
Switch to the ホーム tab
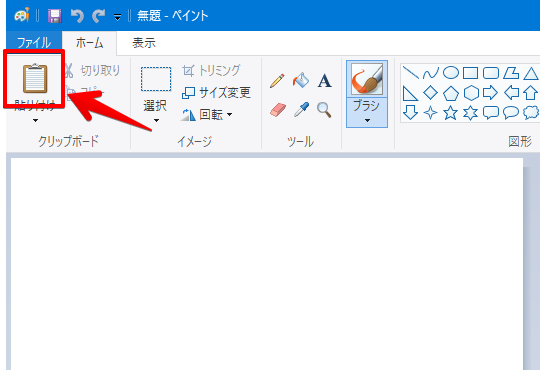point(89,43)
